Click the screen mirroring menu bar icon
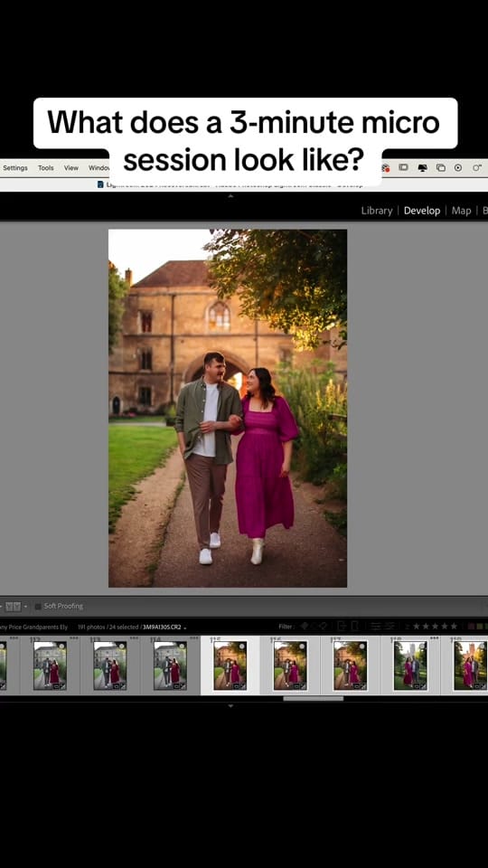 440,168
